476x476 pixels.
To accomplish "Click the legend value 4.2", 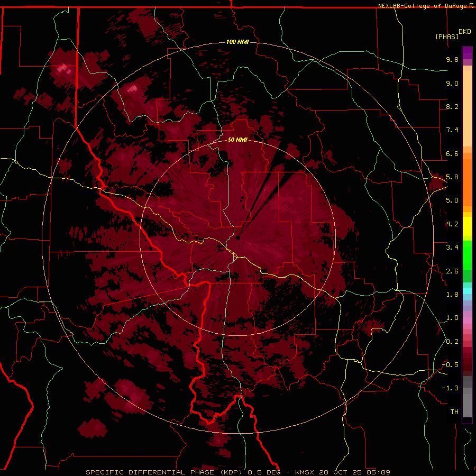I will [452, 224].
